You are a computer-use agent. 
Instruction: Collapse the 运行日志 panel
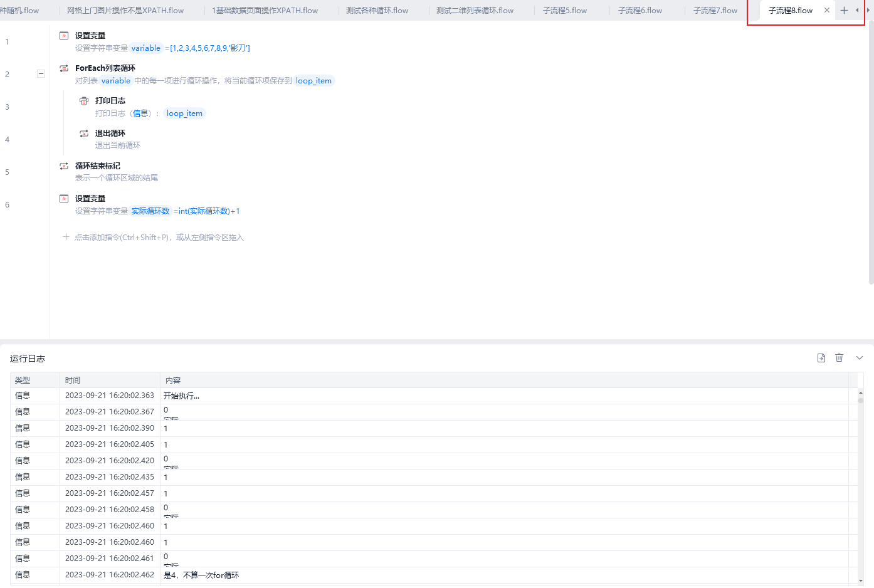click(860, 358)
